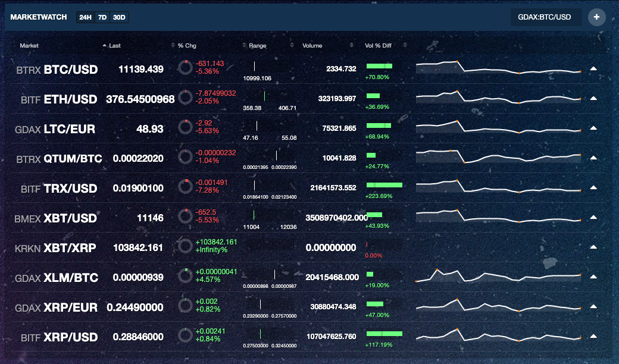Select the BITF XRP/USD market name
Viewport: 619px width, 364px height.
[59, 337]
